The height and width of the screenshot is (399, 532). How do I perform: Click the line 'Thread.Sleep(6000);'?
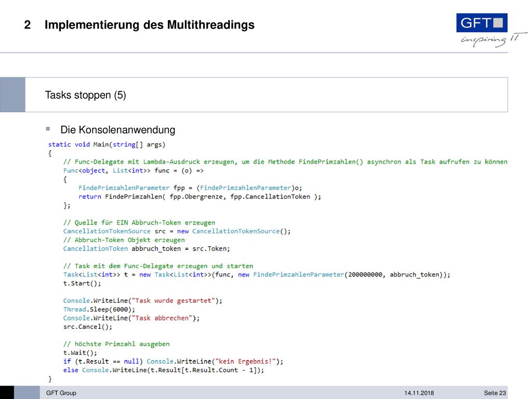coord(99,310)
